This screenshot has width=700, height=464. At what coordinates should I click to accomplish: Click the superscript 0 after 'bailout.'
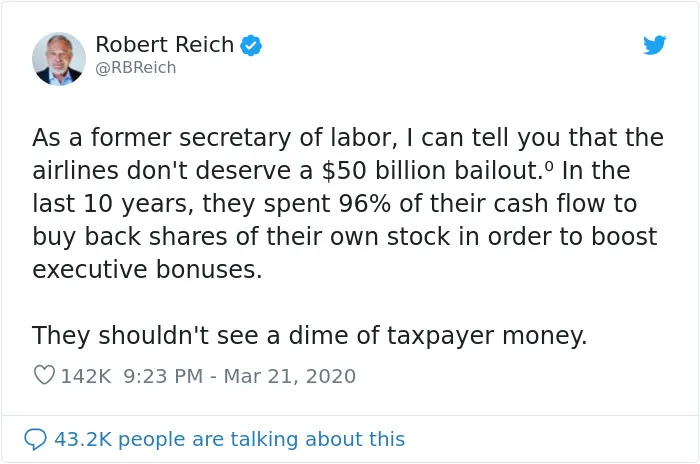[x=549, y=165]
